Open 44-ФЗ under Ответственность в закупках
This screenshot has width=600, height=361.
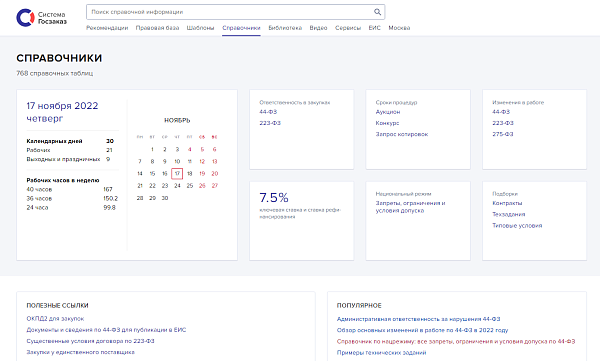click(x=268, y=112)
